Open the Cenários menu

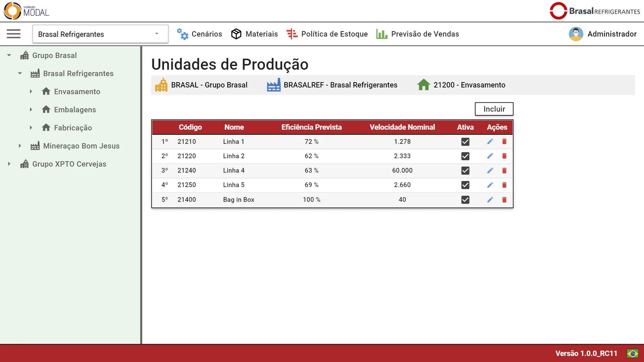coord(200,34)
